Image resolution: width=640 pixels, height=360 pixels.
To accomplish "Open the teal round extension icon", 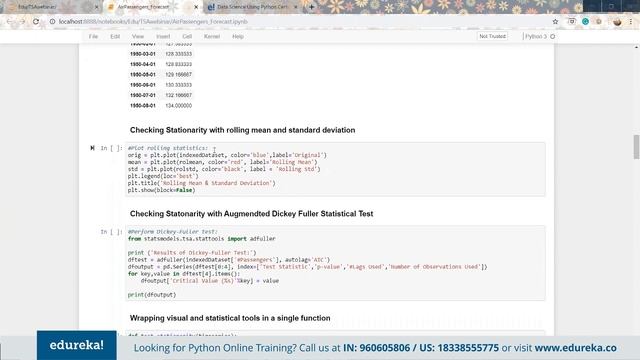I will pos(585,22).
